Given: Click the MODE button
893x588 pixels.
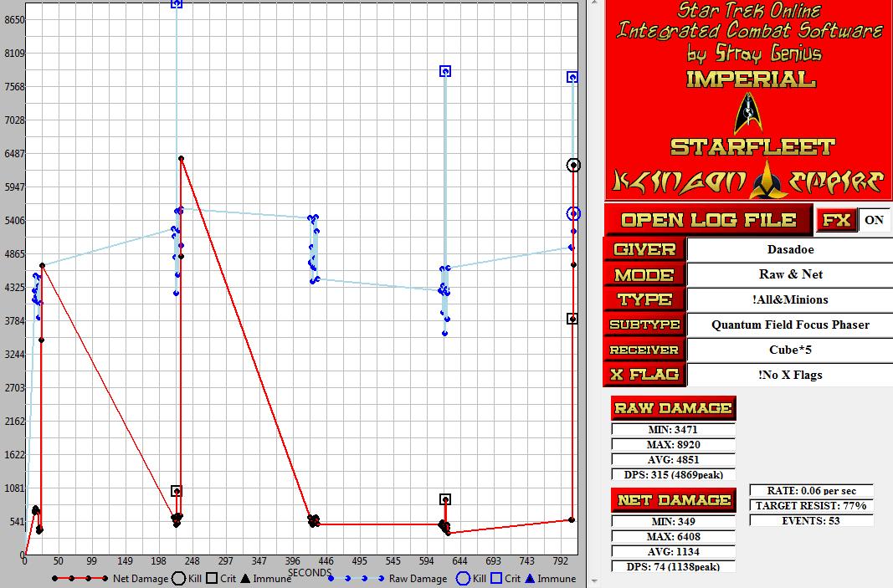Looking at the screenshot, I should tap(644, 274).
